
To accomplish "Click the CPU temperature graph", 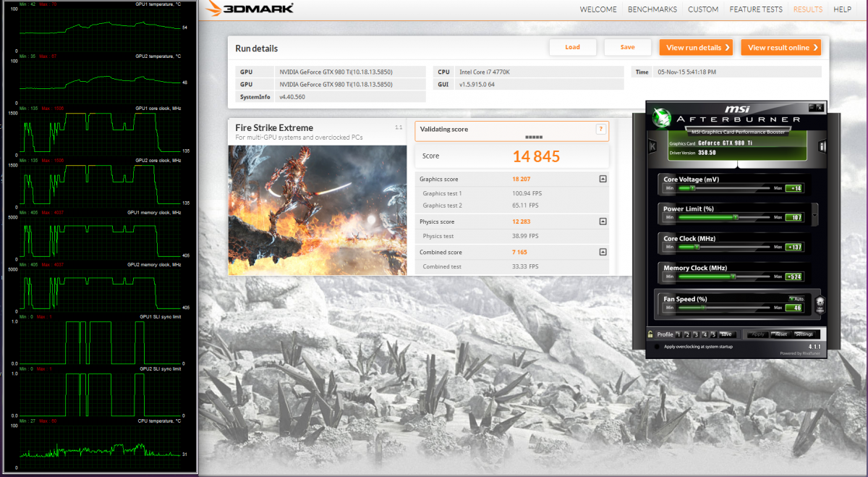I will click(100, 446).
